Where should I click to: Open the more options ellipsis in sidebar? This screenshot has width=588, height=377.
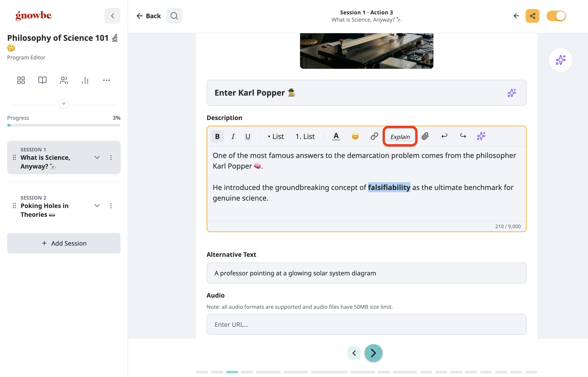106,80
